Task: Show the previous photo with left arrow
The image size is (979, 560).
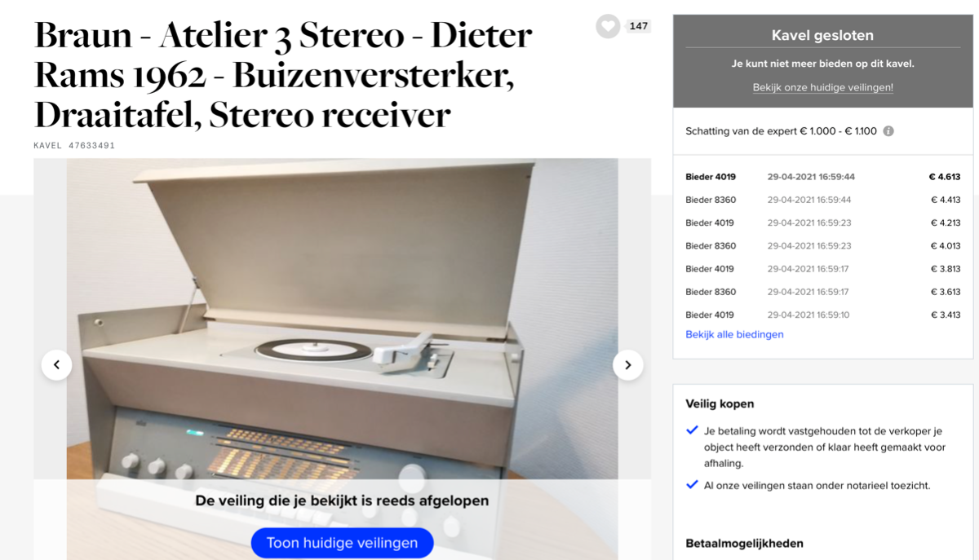Action: click(x=56, y=364)
